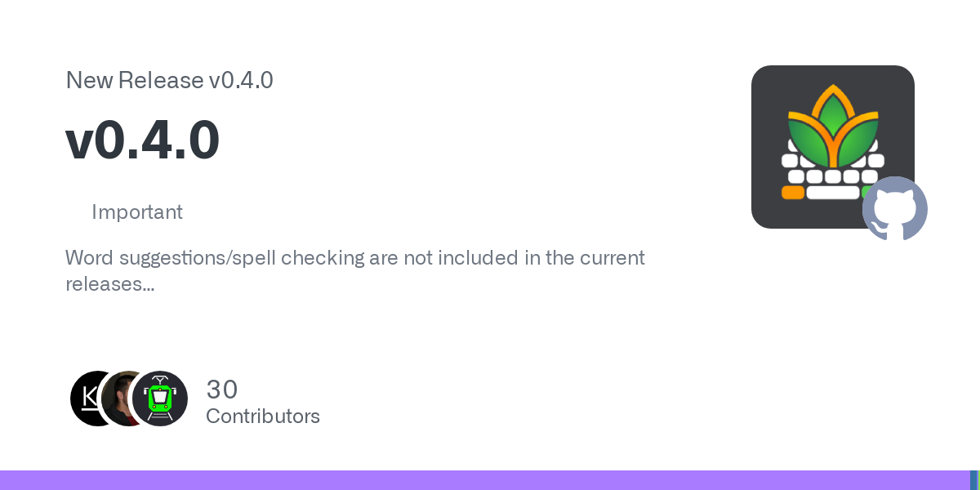Open the Contributors label

(262, 416)
